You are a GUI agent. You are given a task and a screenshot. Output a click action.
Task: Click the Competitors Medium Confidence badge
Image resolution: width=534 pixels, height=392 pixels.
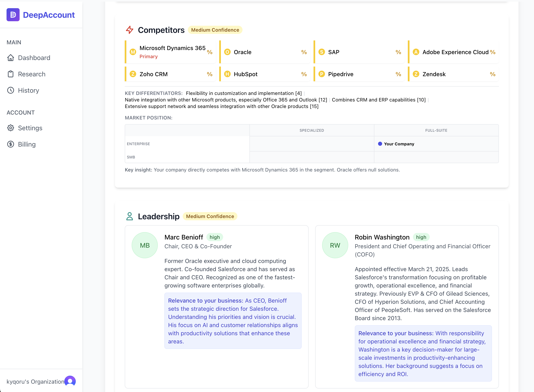click(x=215, y=30)
